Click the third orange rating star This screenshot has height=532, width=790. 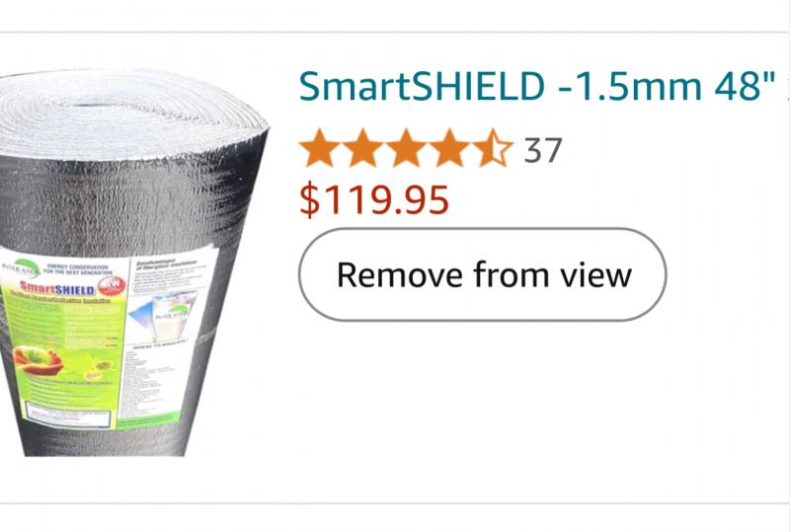pyautogui.click(x=406, y=148)
